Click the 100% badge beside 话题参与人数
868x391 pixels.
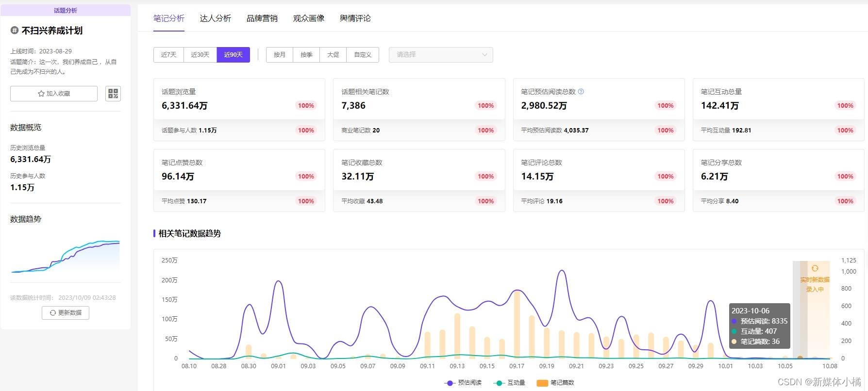pyautogui.click(x=306, y=130)
